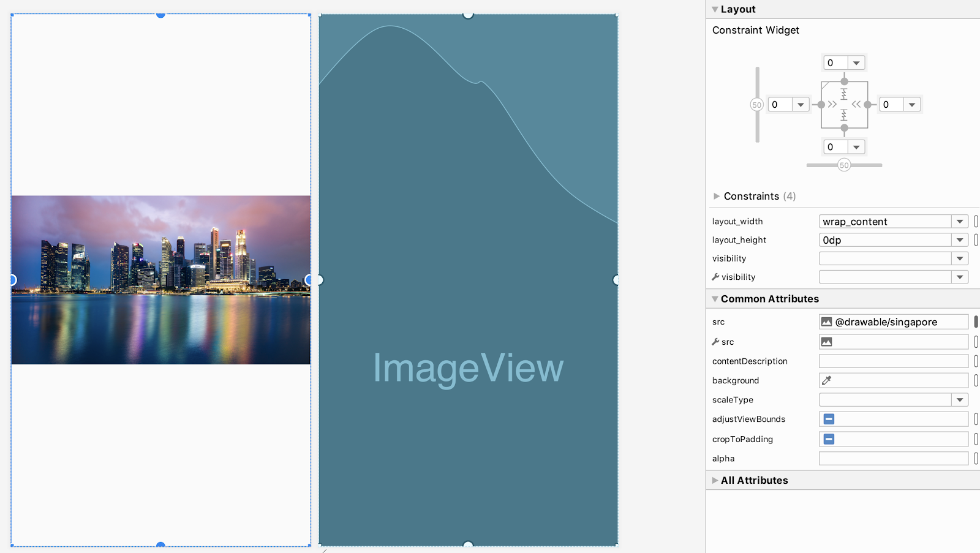Image resolution: width=980 pixels, height=553 pixels.
Task: Click the horizontal bias slider handle
Action: 844,165
